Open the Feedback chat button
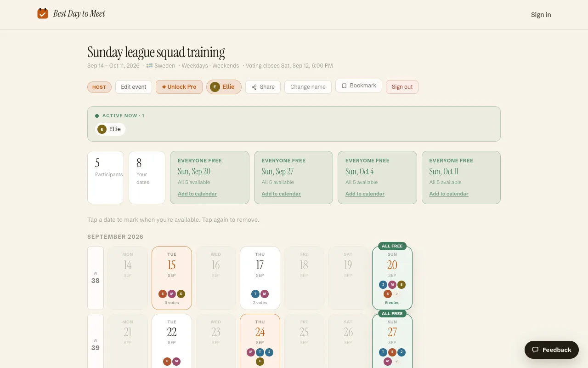This screenshot has width=588, height=368. click(x=552, y=350)
